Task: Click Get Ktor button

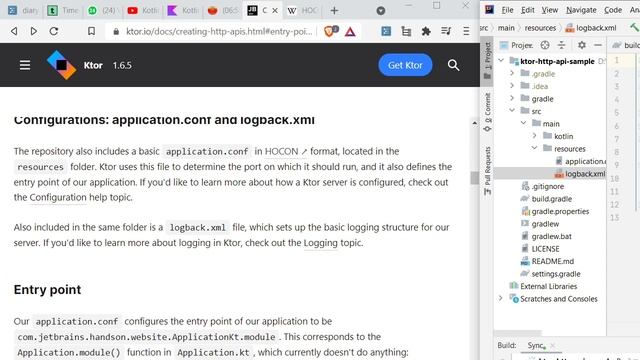Action: coord(405,65)
